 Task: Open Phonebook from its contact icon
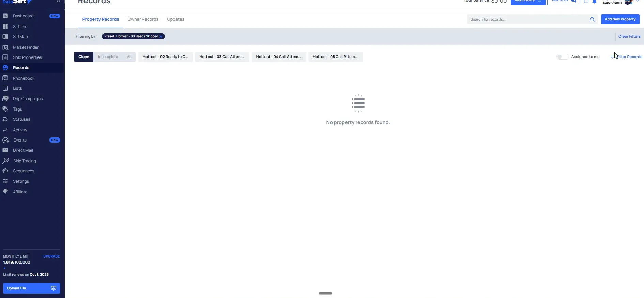click(5, 78)
